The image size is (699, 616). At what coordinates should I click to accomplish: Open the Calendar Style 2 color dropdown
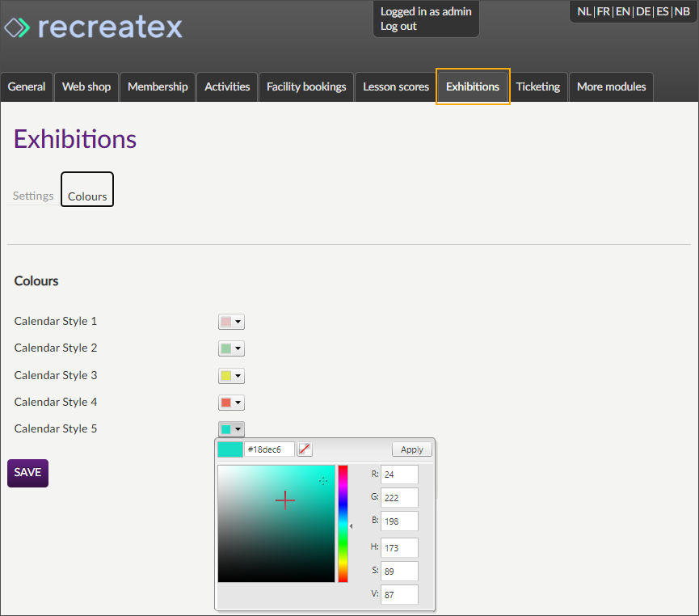238,348
